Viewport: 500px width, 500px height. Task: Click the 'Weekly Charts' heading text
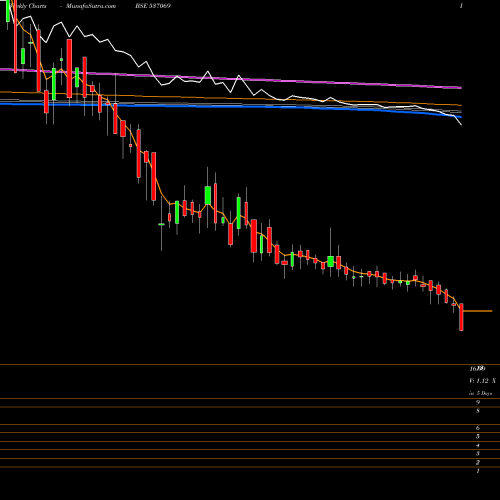28,6
